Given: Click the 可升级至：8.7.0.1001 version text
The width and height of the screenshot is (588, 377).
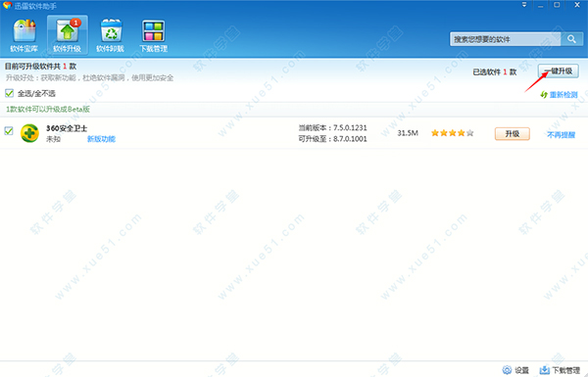Looking at the screenshot, I should (332, 139).
